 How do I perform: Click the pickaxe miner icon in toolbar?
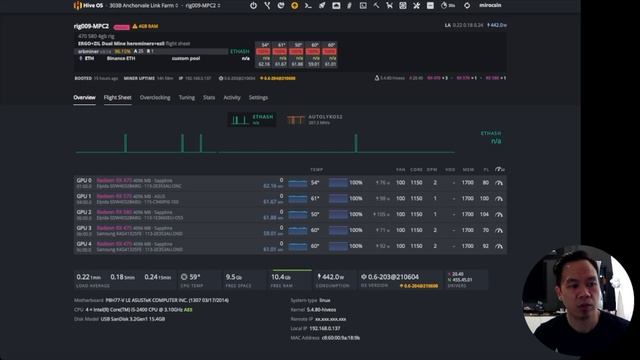376,6
